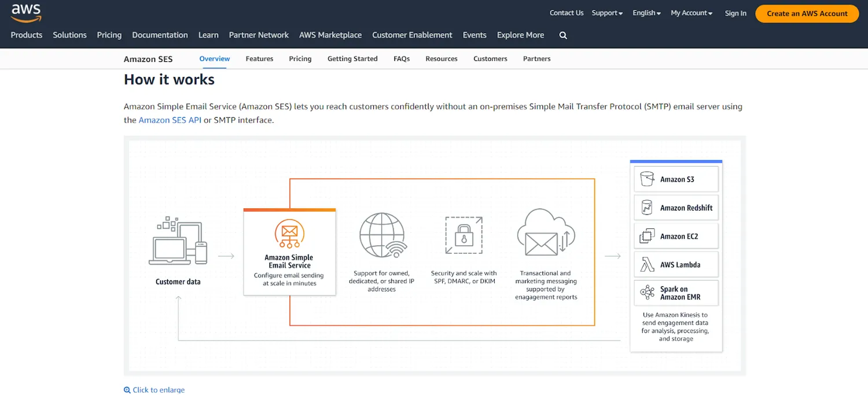Click the cloud envelope messaging icon
Image resolution: width=868 pixels, height=395 pixels.
tap(546, 232)
